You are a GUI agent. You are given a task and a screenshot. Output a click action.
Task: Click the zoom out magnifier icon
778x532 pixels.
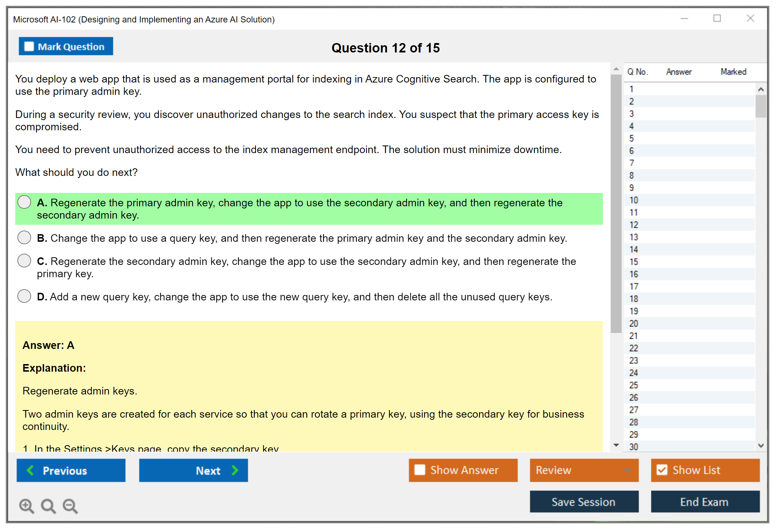[70, 506]
